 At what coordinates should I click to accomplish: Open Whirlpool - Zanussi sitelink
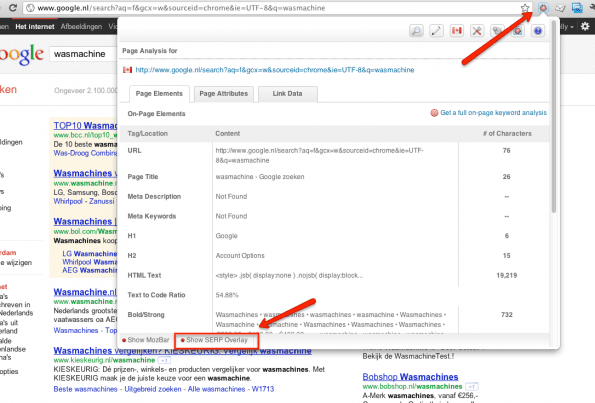coord(84,201)
